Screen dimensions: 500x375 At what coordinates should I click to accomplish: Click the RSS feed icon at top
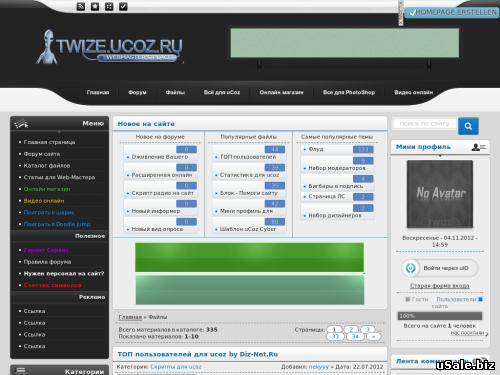[81, 6]
